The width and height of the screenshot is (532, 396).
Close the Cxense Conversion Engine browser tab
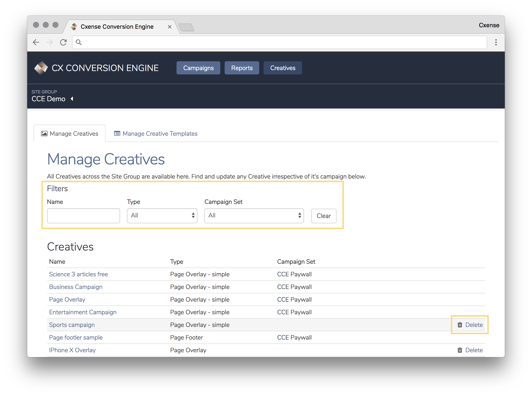click(170, 27)
